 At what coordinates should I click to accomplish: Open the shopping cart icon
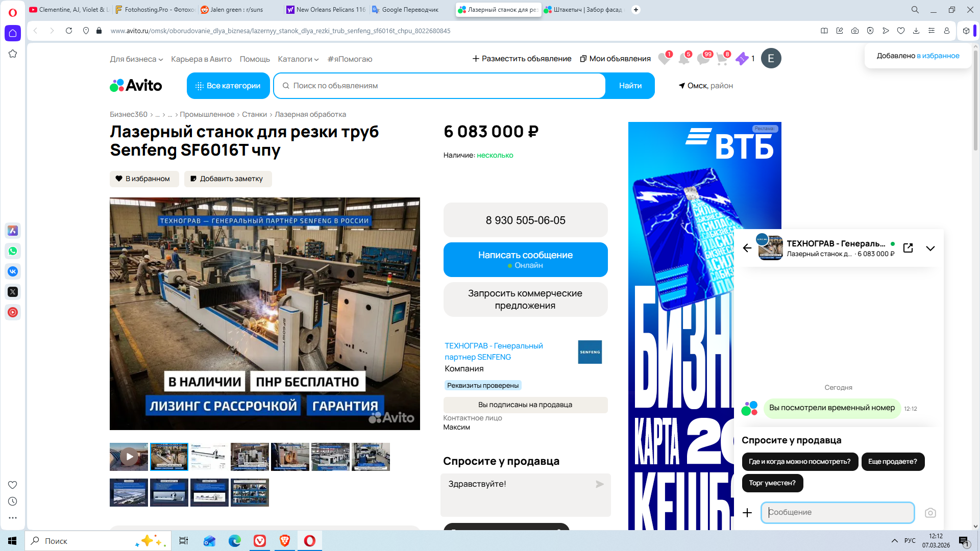721,59
